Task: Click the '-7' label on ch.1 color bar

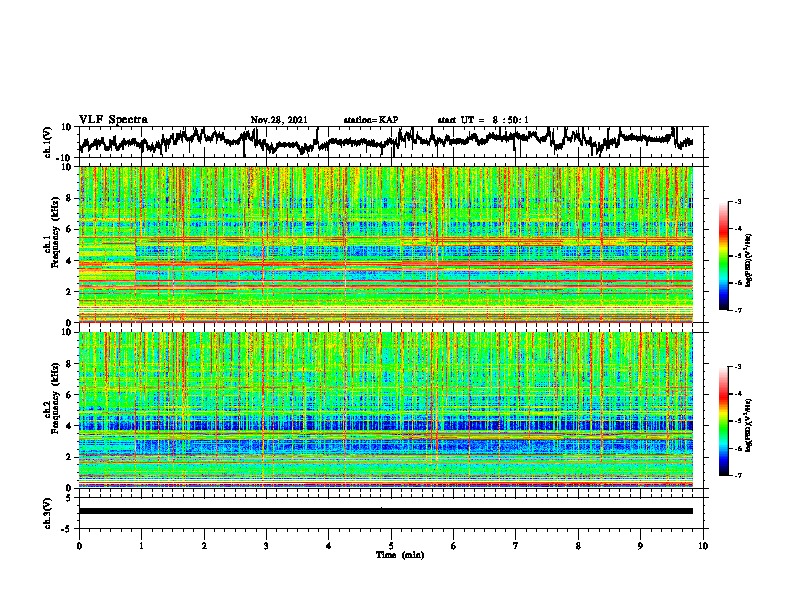Action: (737, 310)
